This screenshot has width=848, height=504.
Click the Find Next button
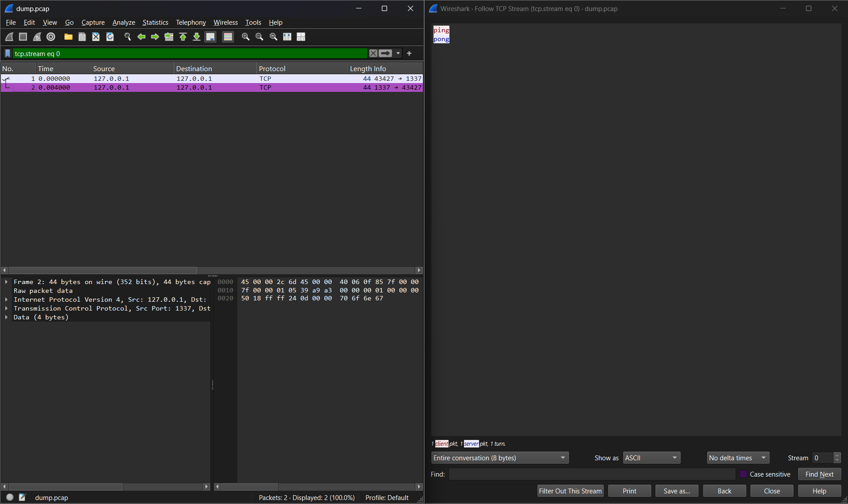819,474
